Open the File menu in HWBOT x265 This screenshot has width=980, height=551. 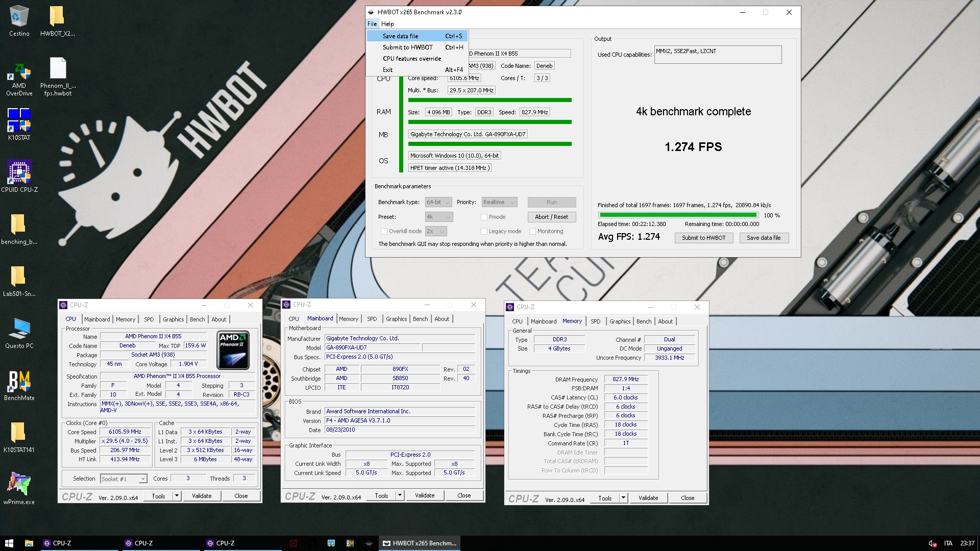click(372, 24)
